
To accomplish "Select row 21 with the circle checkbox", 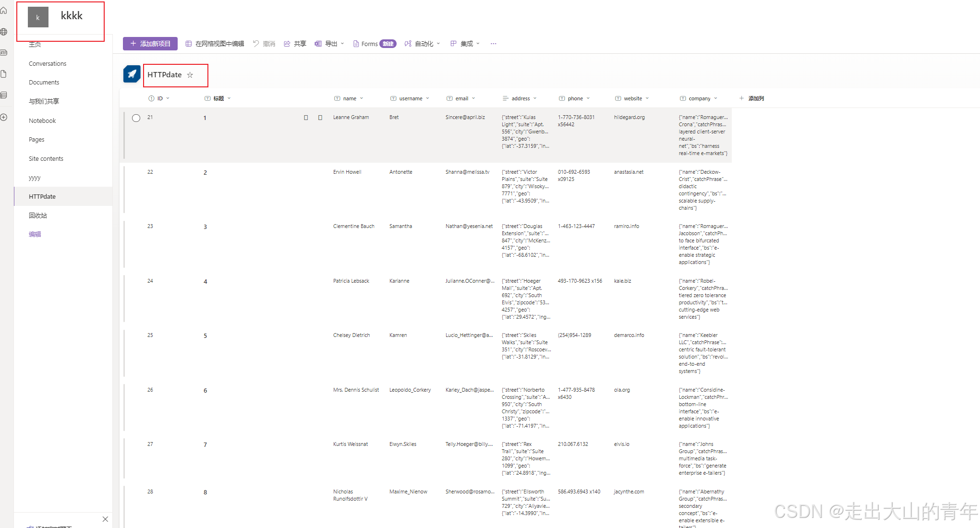I will [136, 118].
